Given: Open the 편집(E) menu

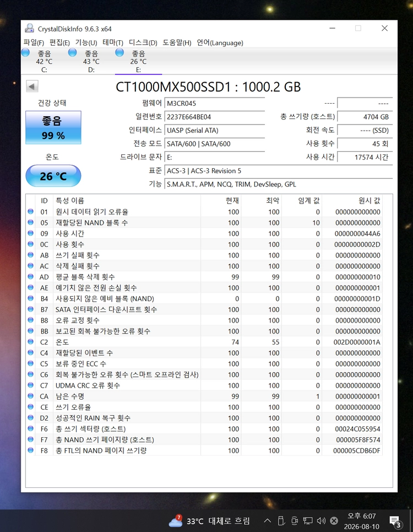Looking at the screenshot, I should (59, 43).
